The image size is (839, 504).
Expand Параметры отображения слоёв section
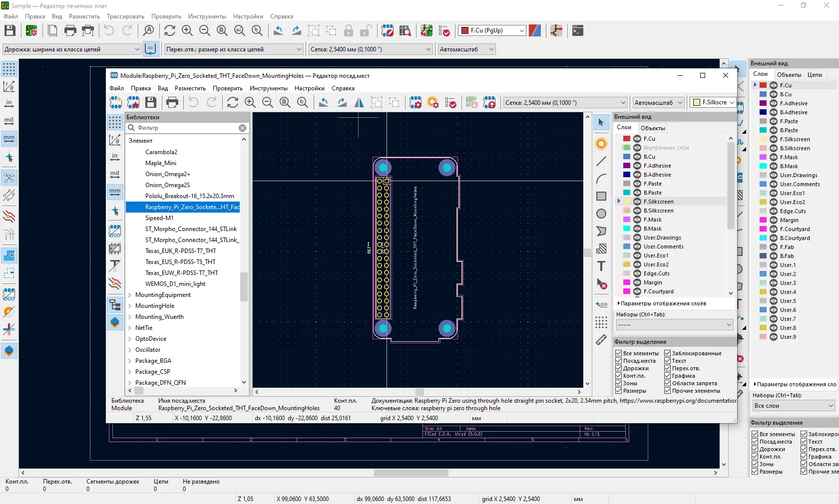point(662,303)
